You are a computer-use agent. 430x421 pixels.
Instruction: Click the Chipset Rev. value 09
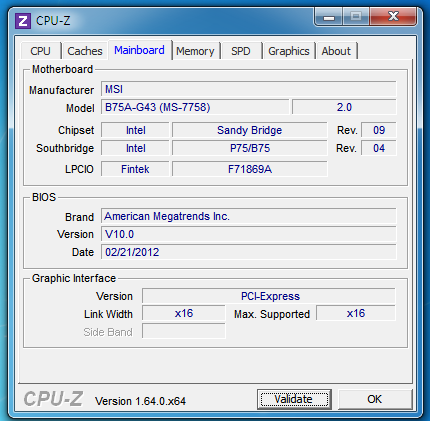pyautogui.click(x=379, y=130)
